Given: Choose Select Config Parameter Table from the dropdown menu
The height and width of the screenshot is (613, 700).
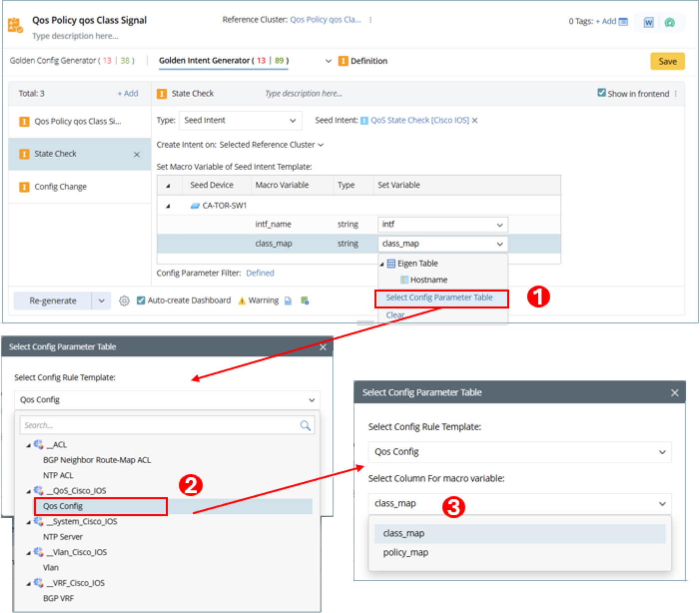Looking at the screenshot, I should point(439,298).
